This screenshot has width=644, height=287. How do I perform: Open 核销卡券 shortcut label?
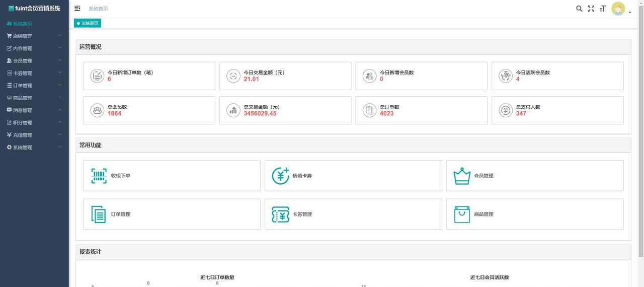click(x=302, y=176)
